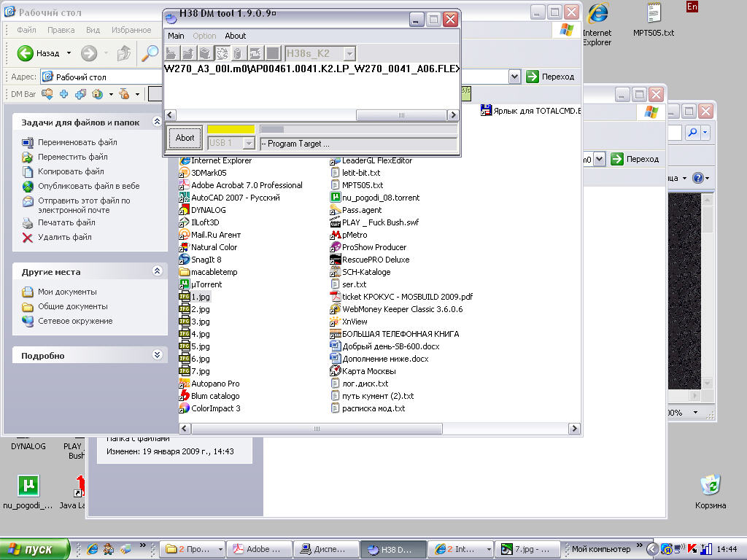Expand the quick launch overflow chevron

[142, 545]
